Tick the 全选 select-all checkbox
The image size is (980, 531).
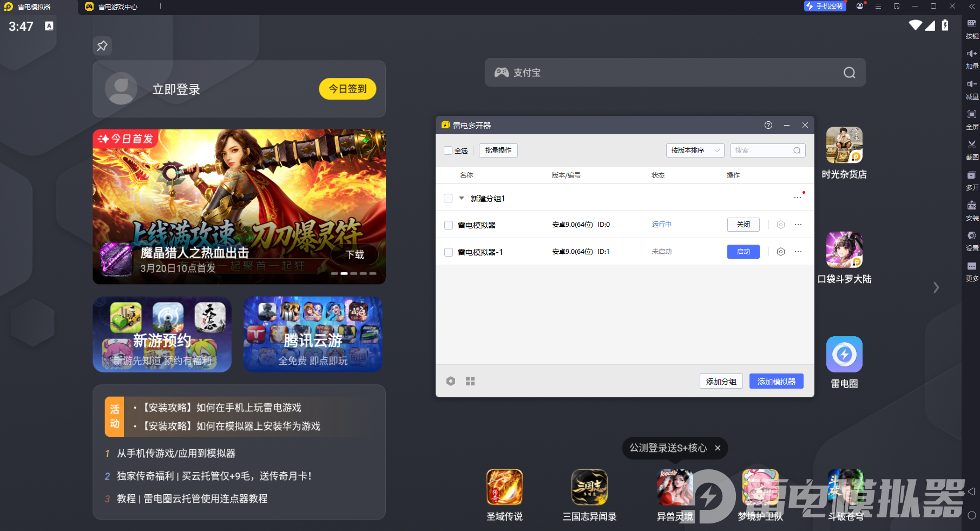tap(448, 150)
